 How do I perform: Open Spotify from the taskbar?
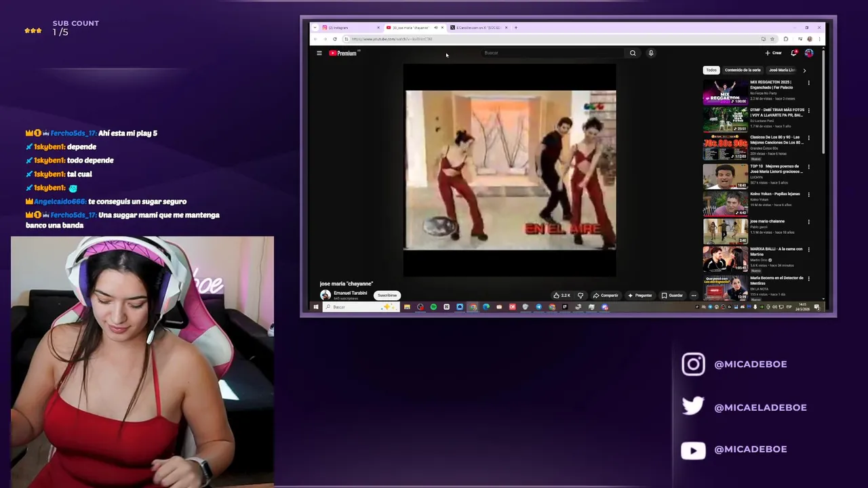[x=433, y=307]
